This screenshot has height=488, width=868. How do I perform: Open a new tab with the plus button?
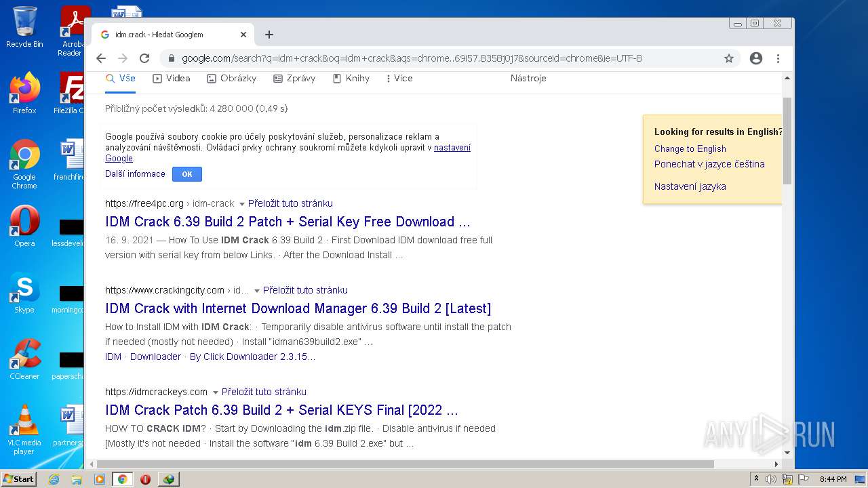269,35
